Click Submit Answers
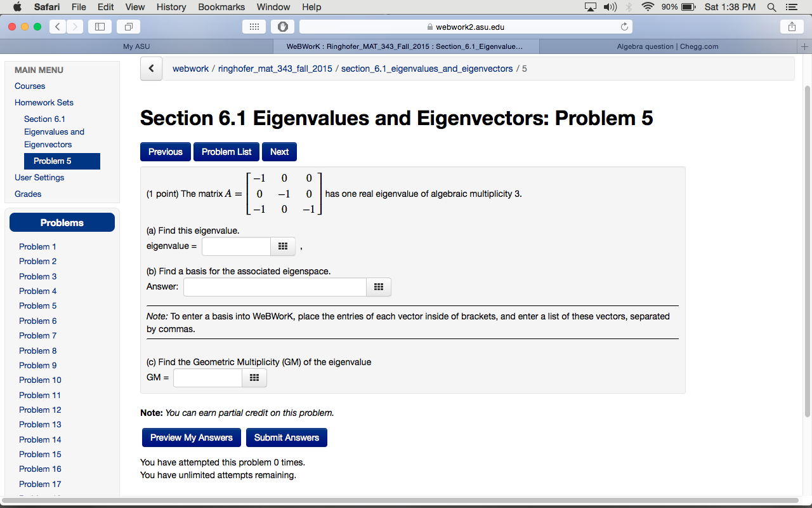Screen dimensions: 812x508 [x=286, y=438]
